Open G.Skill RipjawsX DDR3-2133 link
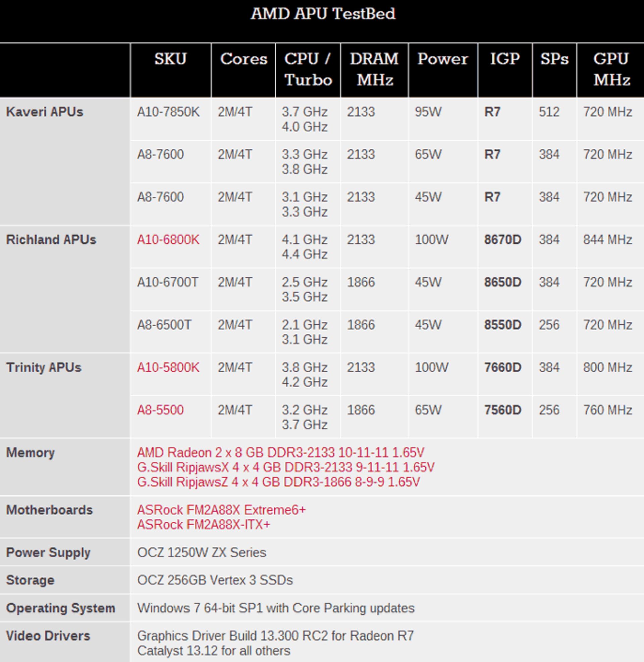Viewport: 644px width, 662px height. tap(285, 467)
